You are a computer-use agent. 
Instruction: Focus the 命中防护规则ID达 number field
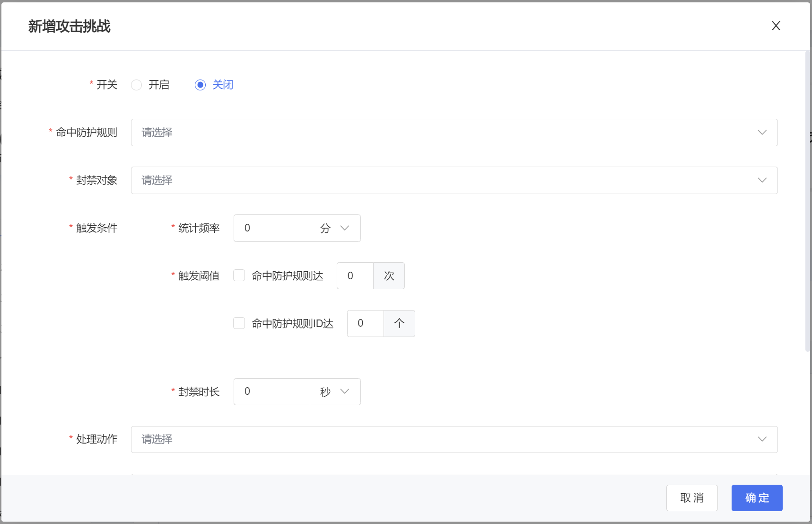tap(366, 324)
